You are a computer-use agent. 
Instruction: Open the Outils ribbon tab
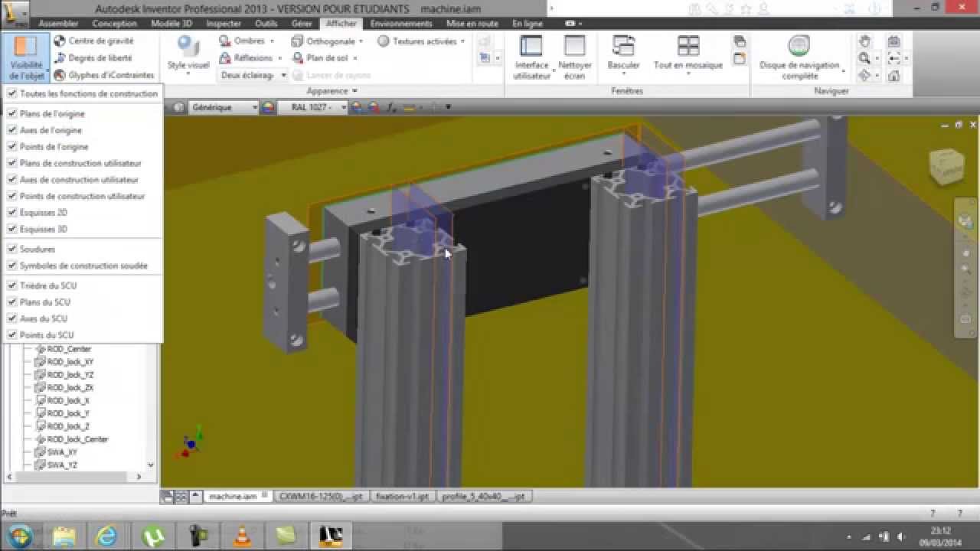click(266, 24)
